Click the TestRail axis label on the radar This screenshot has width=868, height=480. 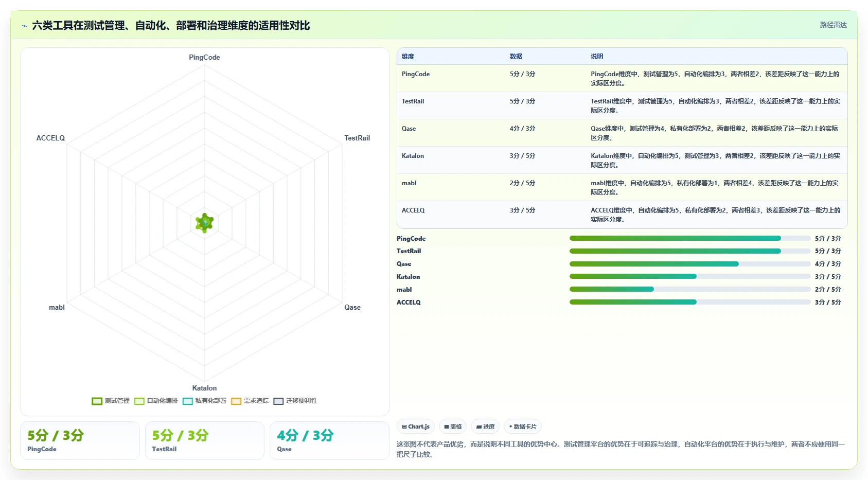pyautogui.click(x=357, y=138)
